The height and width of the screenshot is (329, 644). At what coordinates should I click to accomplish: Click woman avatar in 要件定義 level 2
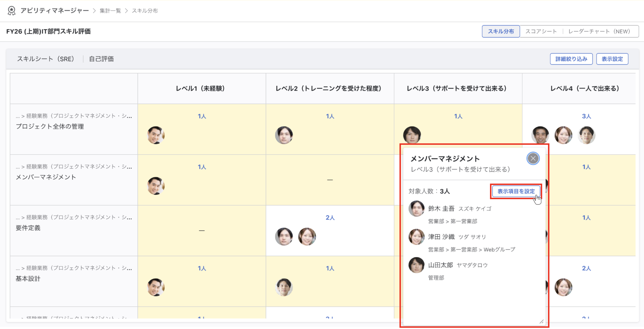pyautogui.click(x=307, y=237)
